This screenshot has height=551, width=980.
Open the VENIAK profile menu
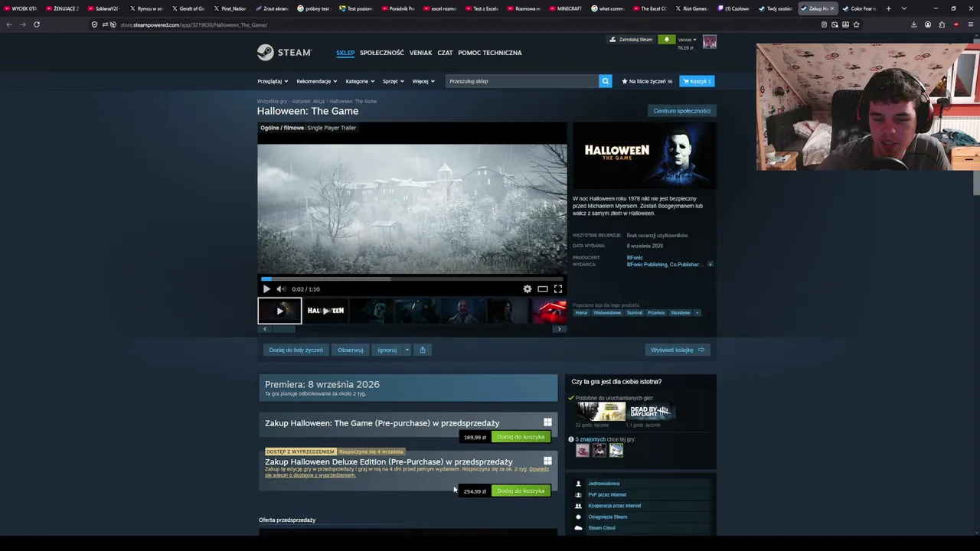tap(420, 53)
